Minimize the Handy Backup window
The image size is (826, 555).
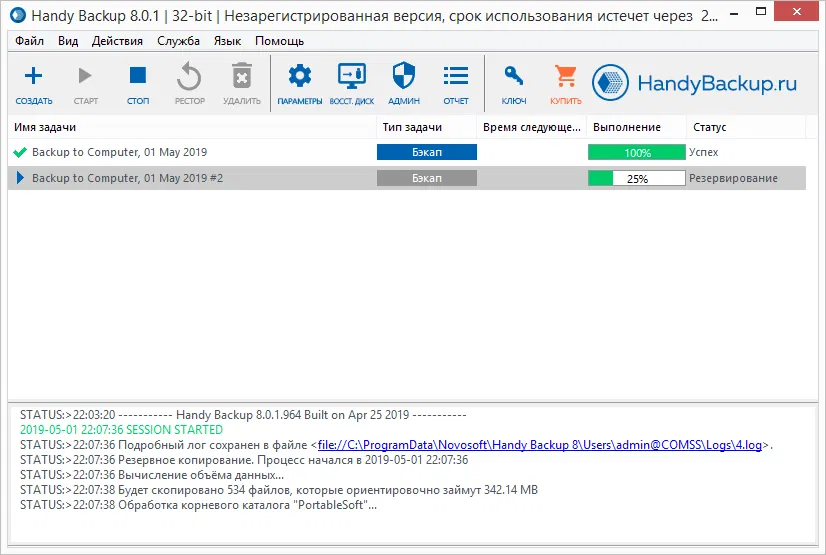click(x=734, y=12)
